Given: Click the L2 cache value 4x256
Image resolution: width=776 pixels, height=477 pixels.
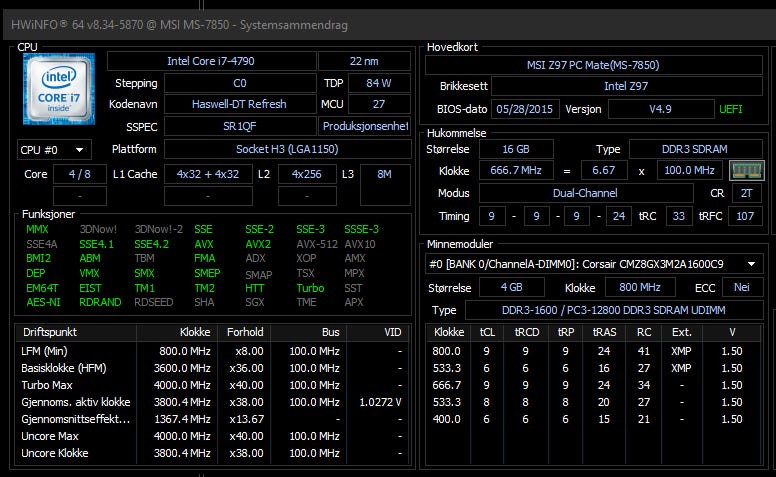Looking at the screenshot, I should click(307, 174).
